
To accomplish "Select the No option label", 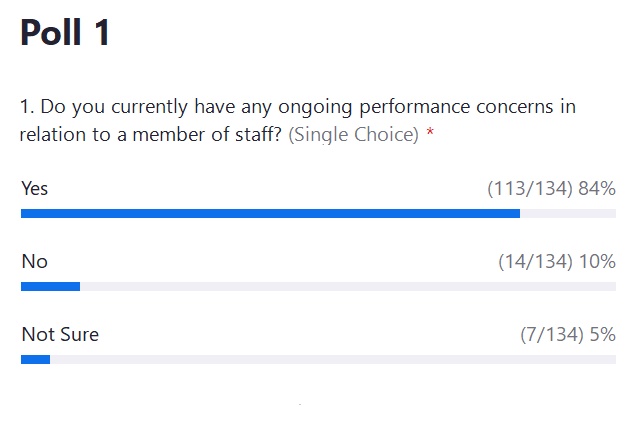I will 35,262.
